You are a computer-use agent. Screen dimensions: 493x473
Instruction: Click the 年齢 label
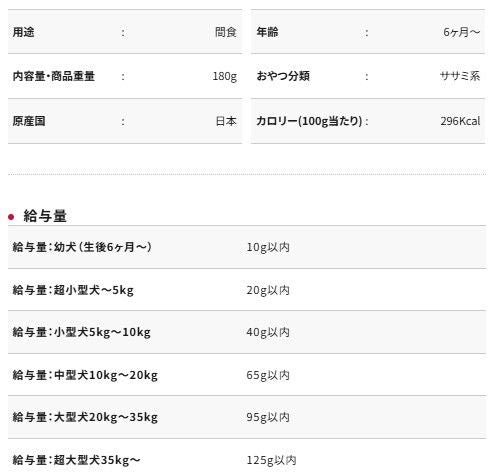267,32
